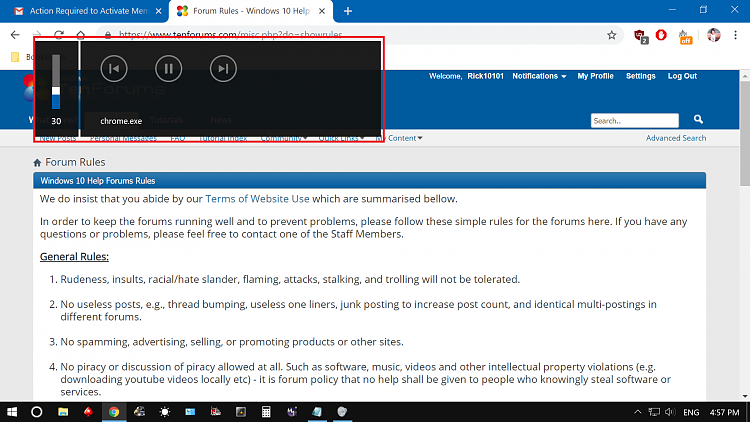Screen dimensions: 750x422
Task: Click the volume slider showing 30
Action: 56,83
